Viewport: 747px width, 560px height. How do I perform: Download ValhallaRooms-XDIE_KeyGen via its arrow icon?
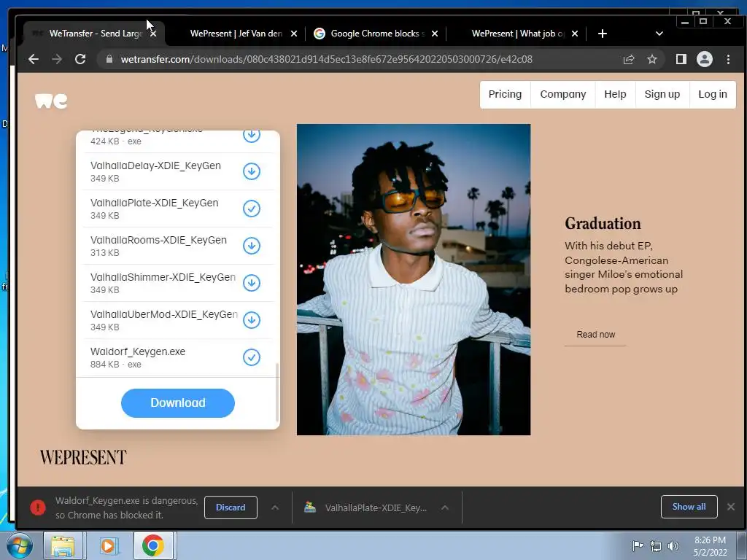tap(252, 246)
